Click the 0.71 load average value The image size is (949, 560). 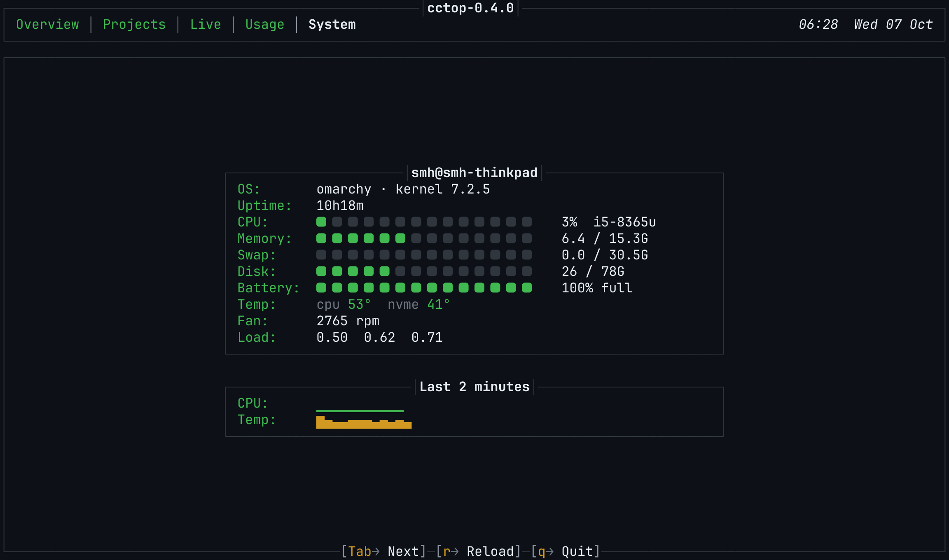(427, 337)
